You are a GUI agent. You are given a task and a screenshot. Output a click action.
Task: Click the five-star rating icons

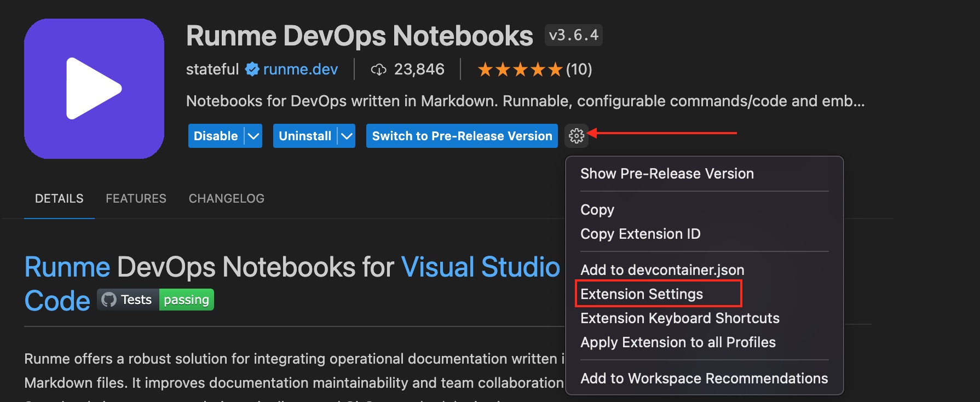coord(520,70)
